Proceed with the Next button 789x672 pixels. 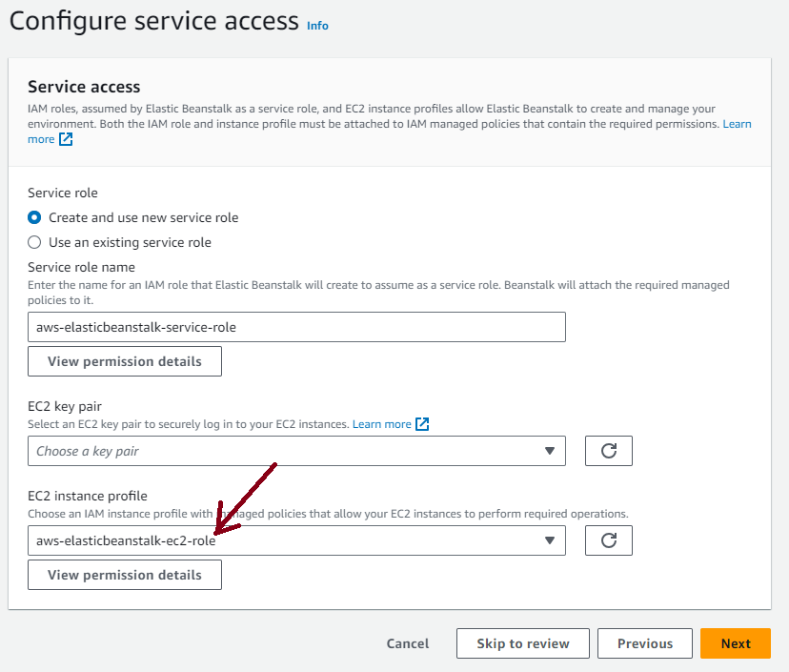pos(736,643)
